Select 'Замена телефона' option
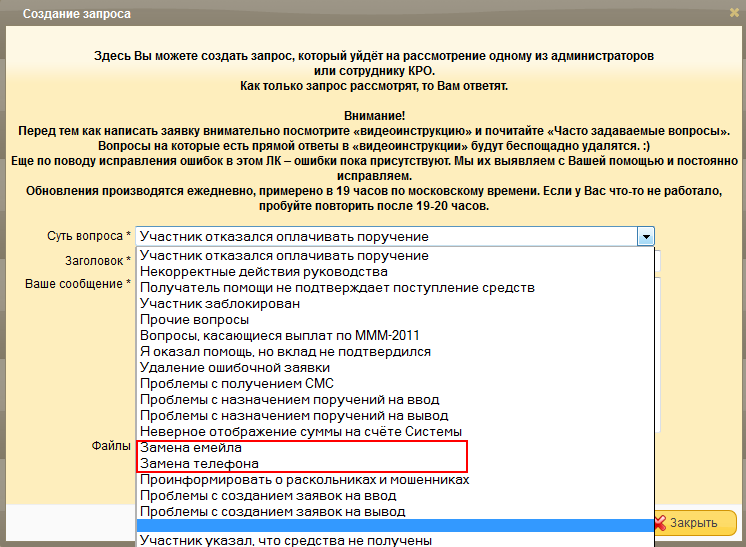This screenshot has width=746, height=547. (x=199, y=464)
